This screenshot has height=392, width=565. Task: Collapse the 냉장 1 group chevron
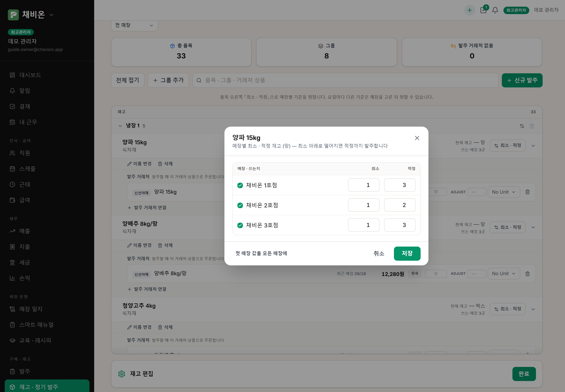coord(120,126)
